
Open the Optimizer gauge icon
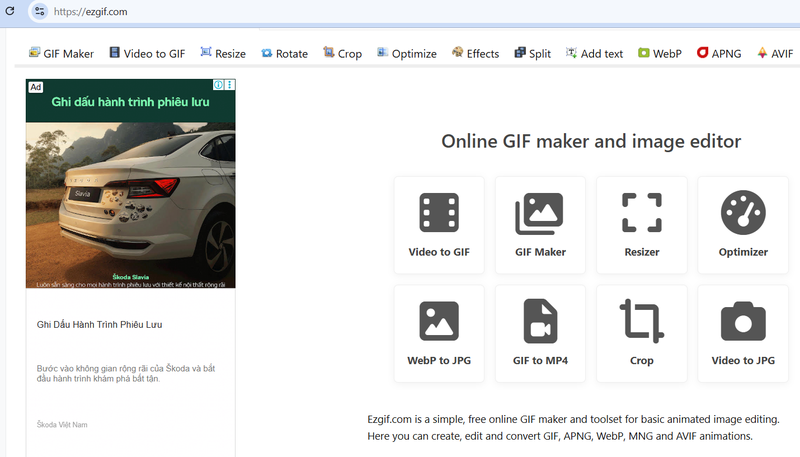743,213
